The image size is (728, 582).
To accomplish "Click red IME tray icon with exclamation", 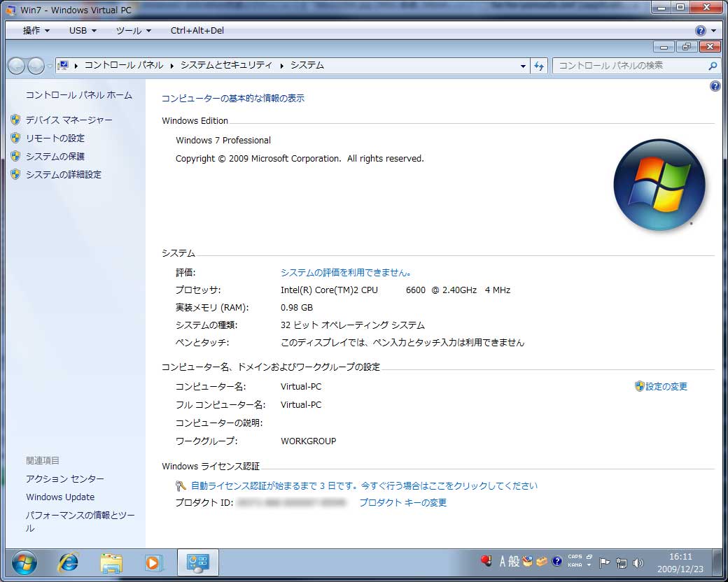I will click(x=486, y=561).
